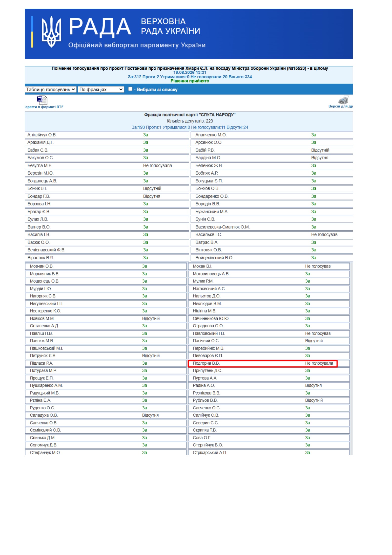This screenshot has width=392, height=555.
Task: Click on 'Потураєв М.Р.' name
Action: pyautogui.click(x=43, y=371)
